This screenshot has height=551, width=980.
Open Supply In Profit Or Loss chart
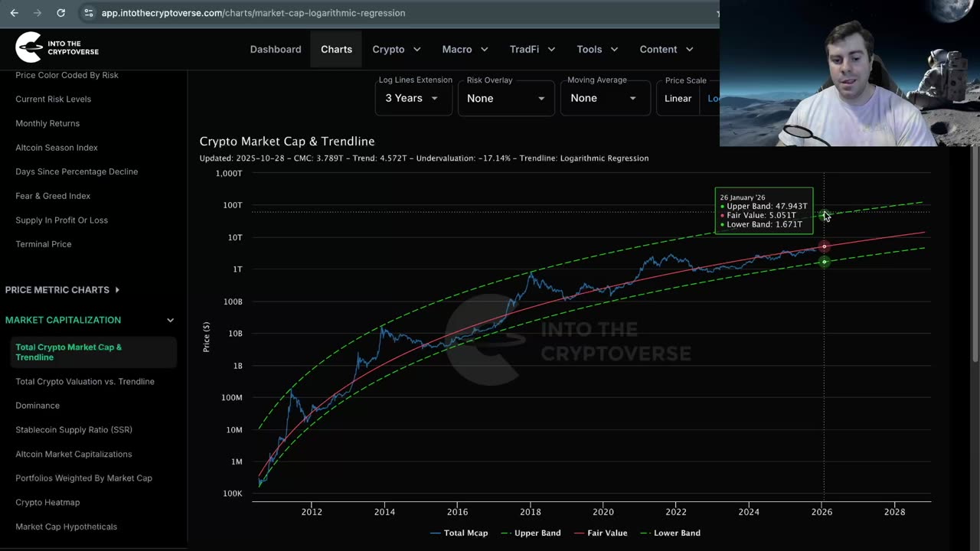coord(61,220)
